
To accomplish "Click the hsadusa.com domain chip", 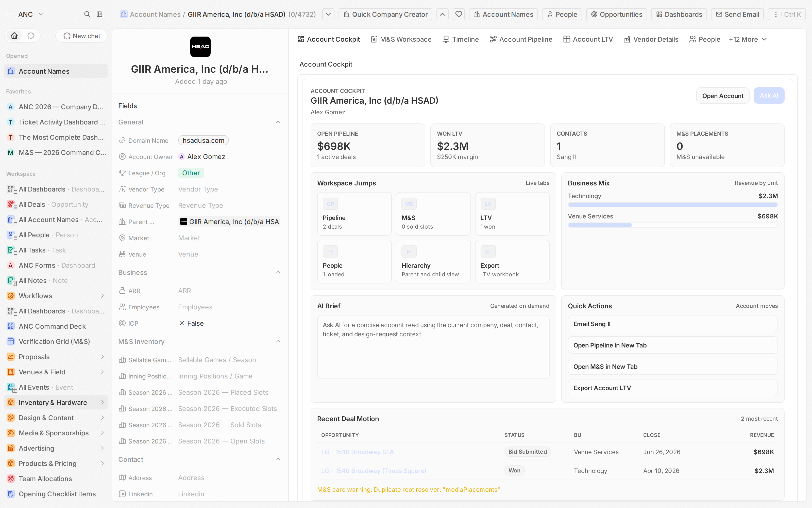I will (203, 140).
